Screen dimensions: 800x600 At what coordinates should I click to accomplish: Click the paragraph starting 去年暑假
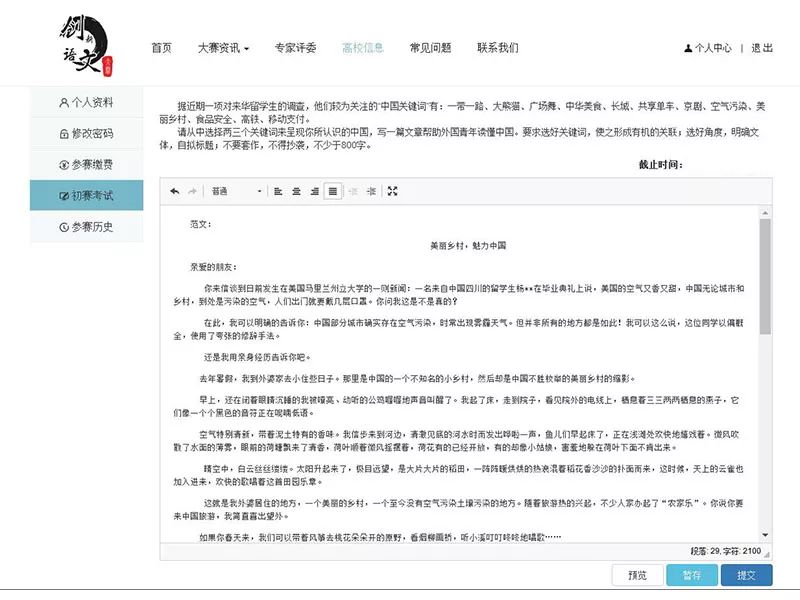click(417, 379)
